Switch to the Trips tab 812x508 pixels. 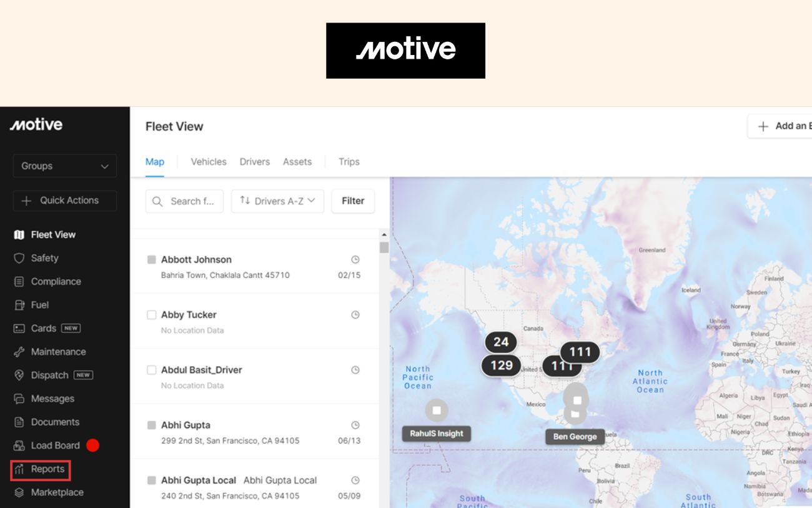tap(349, 162)
